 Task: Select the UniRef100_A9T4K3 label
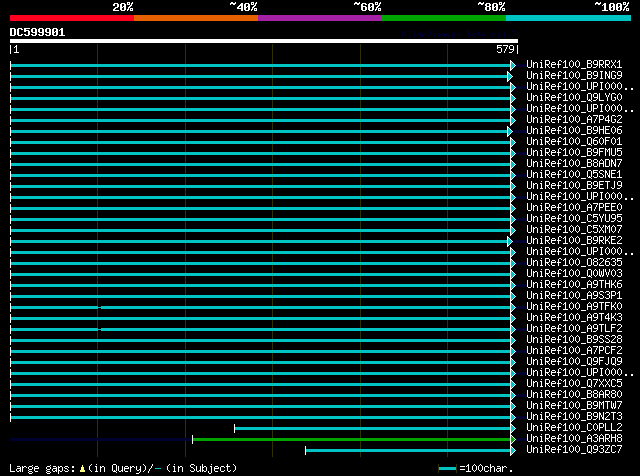pyautogui.click(x=574, y=318)
